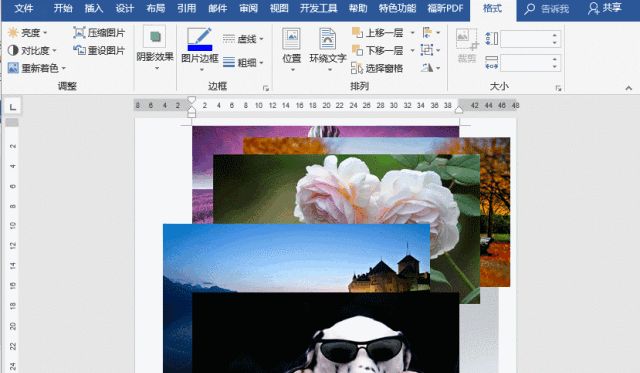The width and height of the screenshot is (640, 373).
Task: Click the 告诉我 search box
Action: (547, 9)
